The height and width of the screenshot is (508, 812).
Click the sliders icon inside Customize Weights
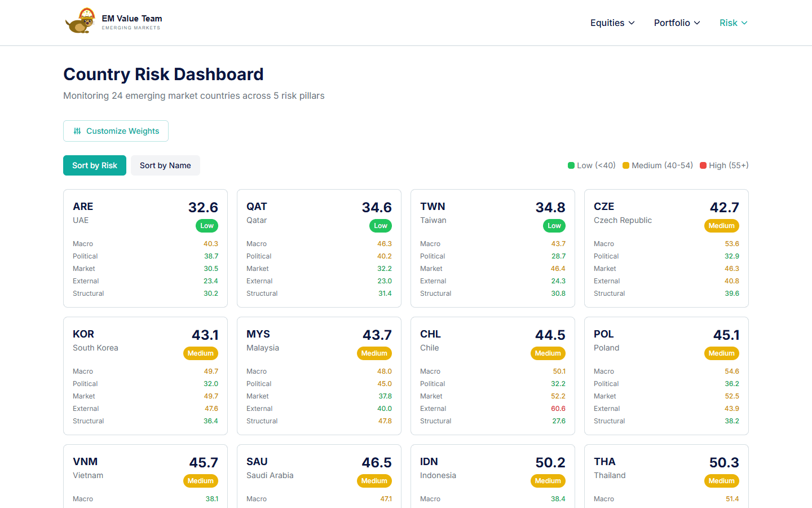[78, 130]
